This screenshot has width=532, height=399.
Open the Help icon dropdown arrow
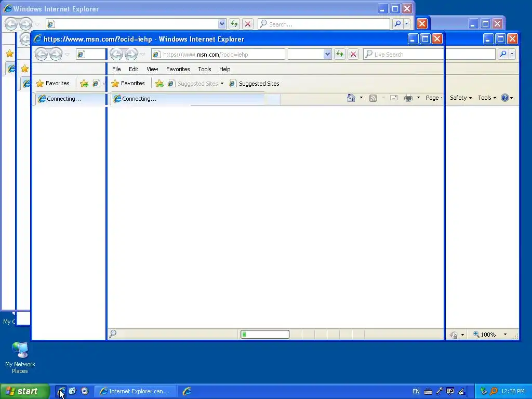511,98
